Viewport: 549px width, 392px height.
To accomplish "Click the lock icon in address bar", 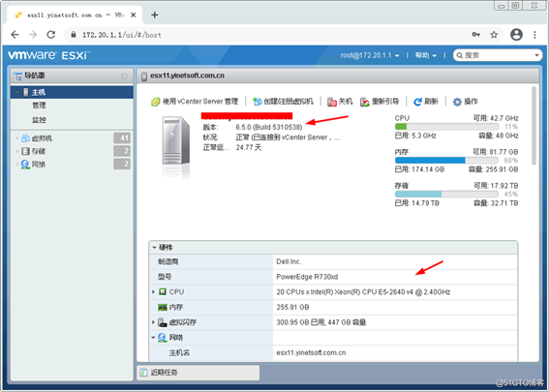I will (74, 35).
